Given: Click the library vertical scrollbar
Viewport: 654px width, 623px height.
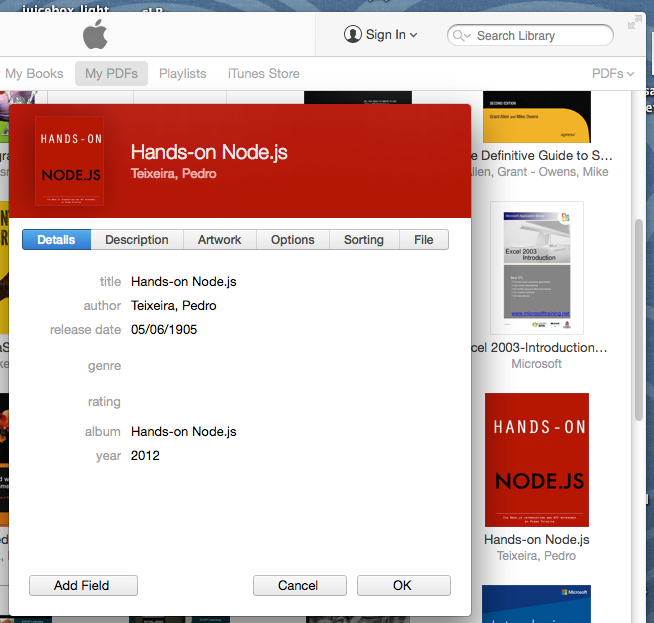Looking at the screenshot, I should 639,320.
